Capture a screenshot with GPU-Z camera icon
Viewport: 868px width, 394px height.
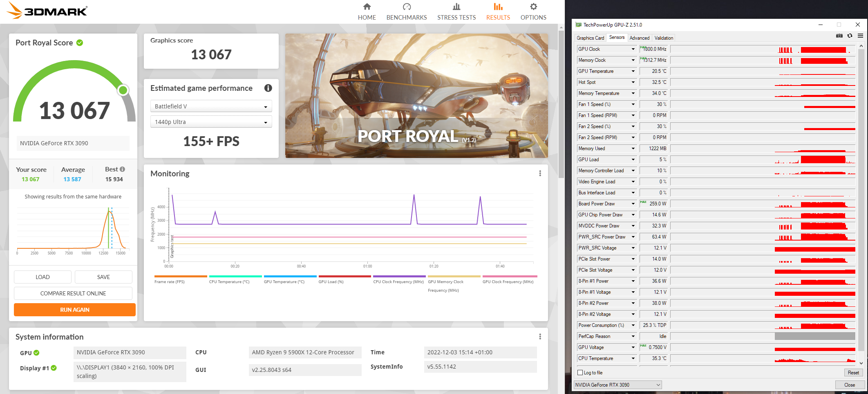point(839,36)
